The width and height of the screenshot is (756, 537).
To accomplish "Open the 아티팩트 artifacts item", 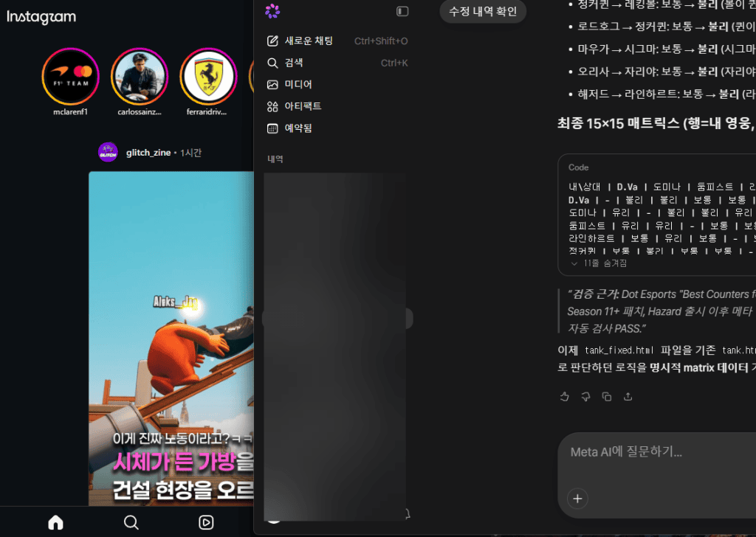I will (x=337, y=106).
